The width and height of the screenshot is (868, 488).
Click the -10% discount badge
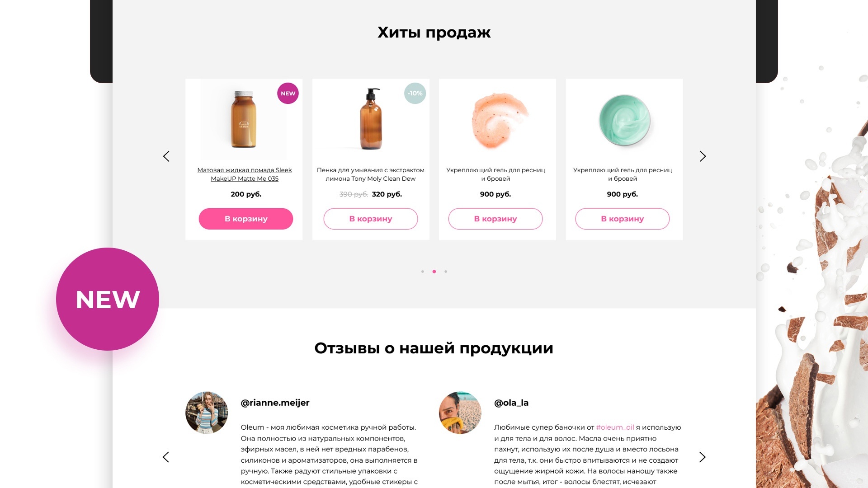(x=415, y=94)
